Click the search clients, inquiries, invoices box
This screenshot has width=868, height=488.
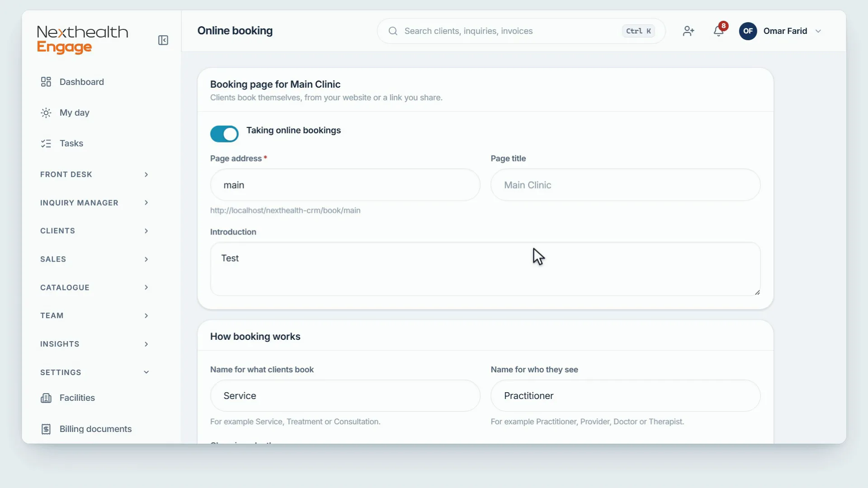521,31
